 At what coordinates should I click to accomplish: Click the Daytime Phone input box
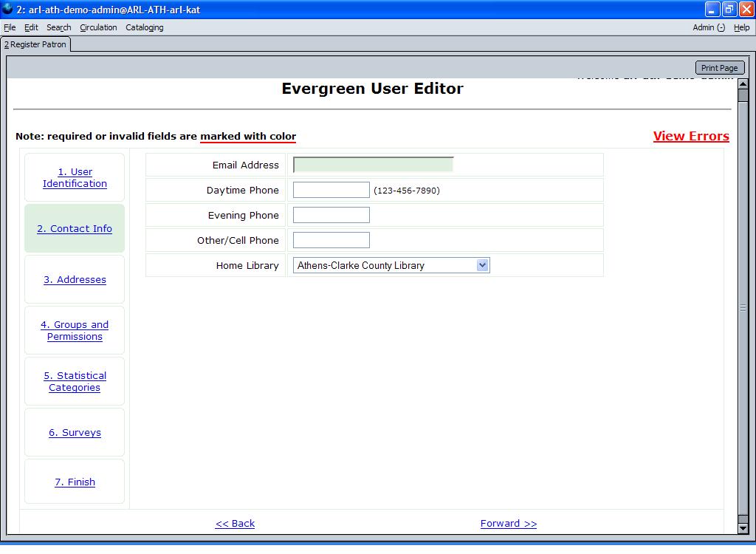[x=331, y=191]
